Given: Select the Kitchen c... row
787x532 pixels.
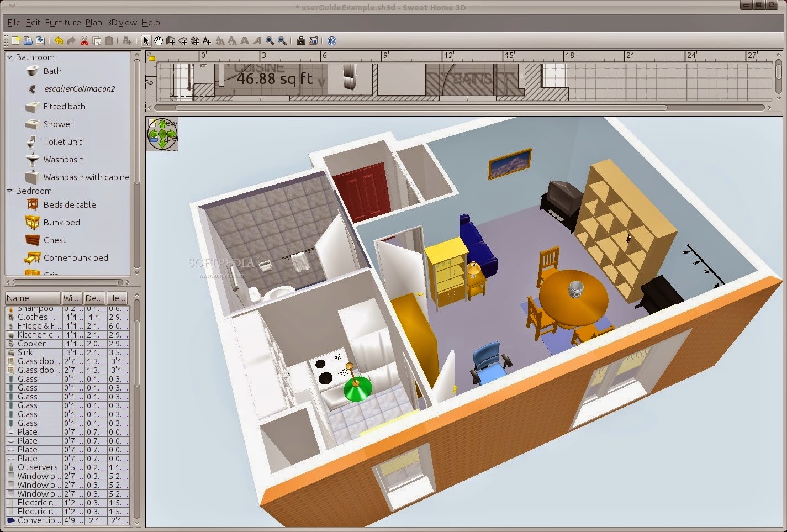Looking at the screenshot, I should pos(67,335).
